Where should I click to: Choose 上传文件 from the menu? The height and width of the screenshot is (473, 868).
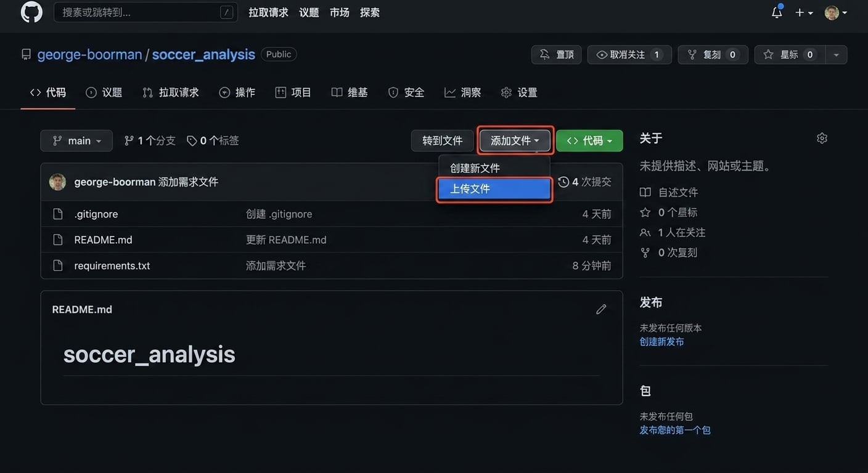[x=494, y=189]
